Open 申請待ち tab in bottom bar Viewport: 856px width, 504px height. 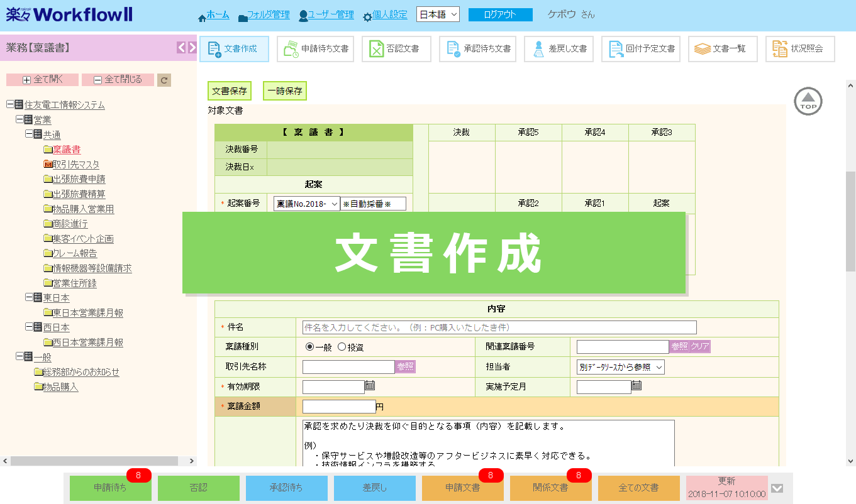click(111, 488)
